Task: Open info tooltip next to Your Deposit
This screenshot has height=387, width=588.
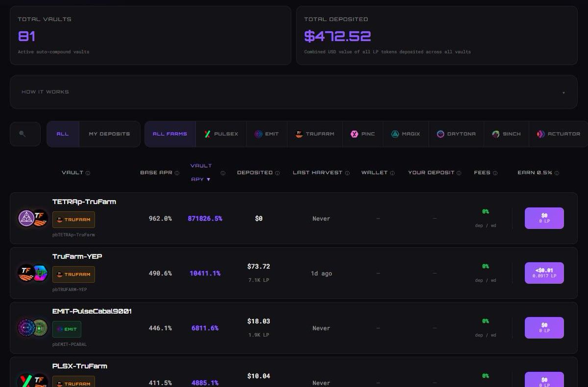Action: (x=459, y=173)
